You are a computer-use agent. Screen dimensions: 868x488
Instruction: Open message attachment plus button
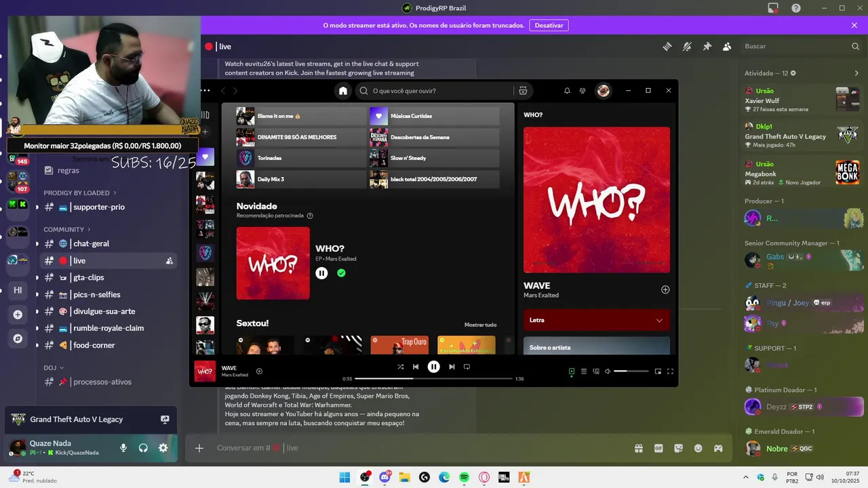(199, 448)
